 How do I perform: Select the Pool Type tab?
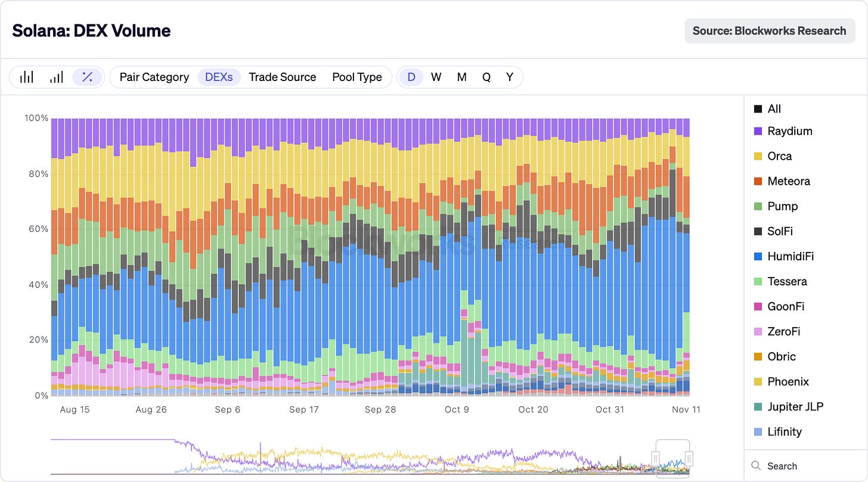click(x=357, y=77)
